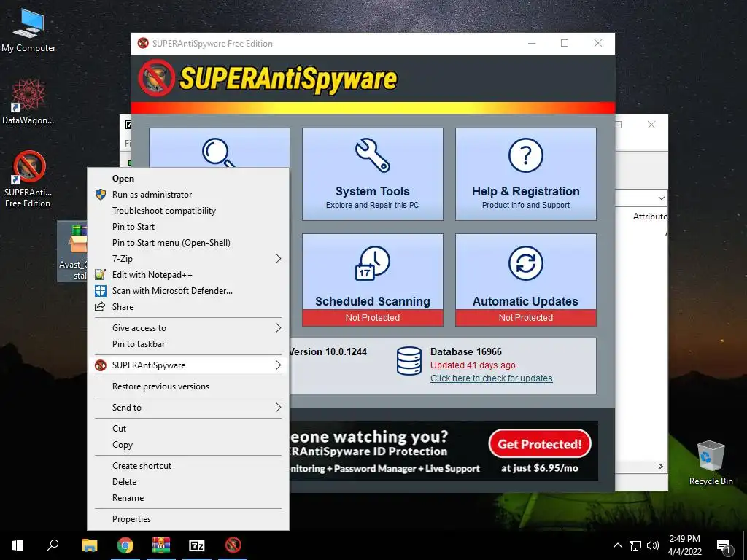This screenshot has width=747, height=560.
Task: Click the volume speaker tray icon
Action: click(653, 545)
